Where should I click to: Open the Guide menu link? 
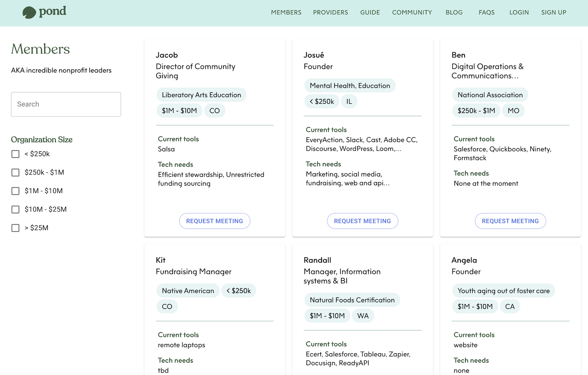click(x=370, y=12)
